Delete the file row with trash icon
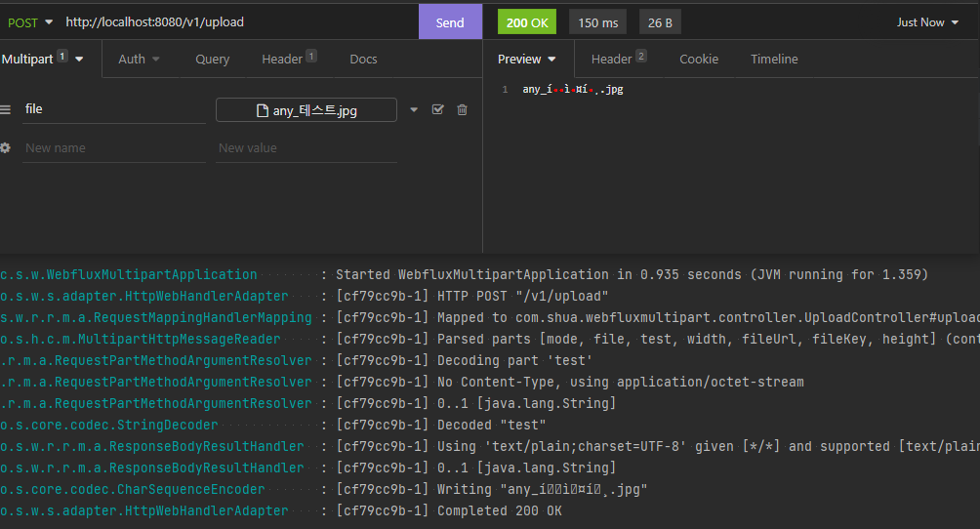The width and height of the screenshot is (980, 529). coord(463,109)
